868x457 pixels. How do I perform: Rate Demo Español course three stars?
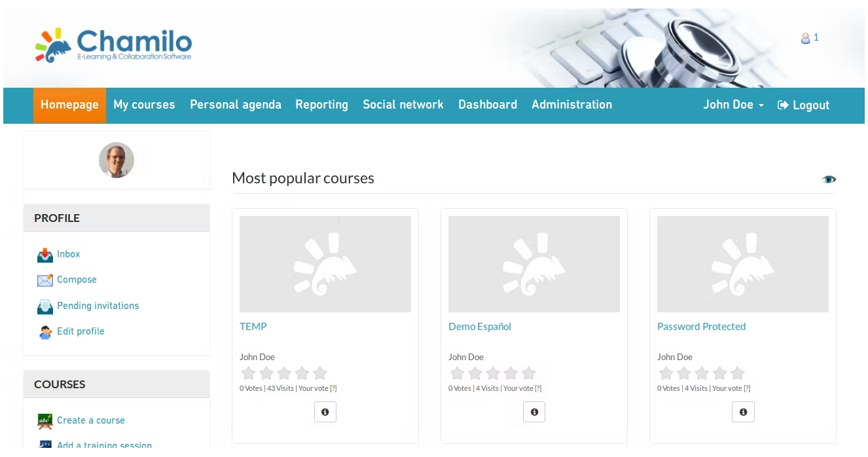(493, 373)
